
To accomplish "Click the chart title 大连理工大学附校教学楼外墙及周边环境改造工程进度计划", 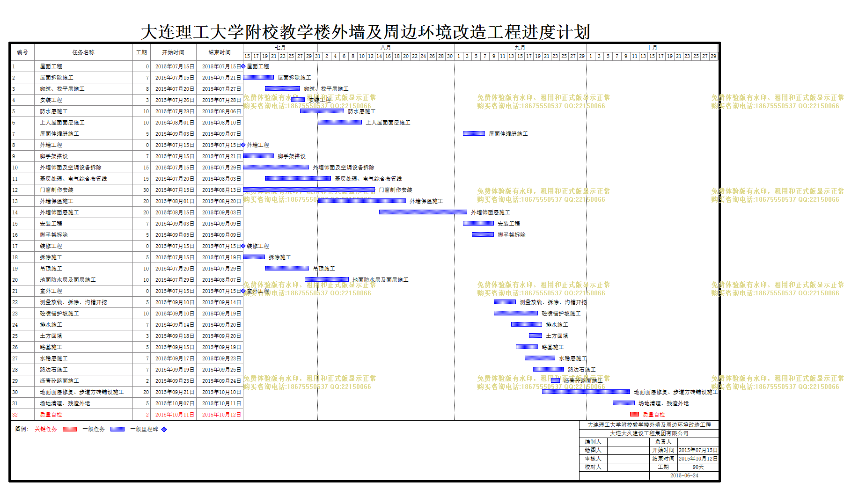I will pos(365,32).
